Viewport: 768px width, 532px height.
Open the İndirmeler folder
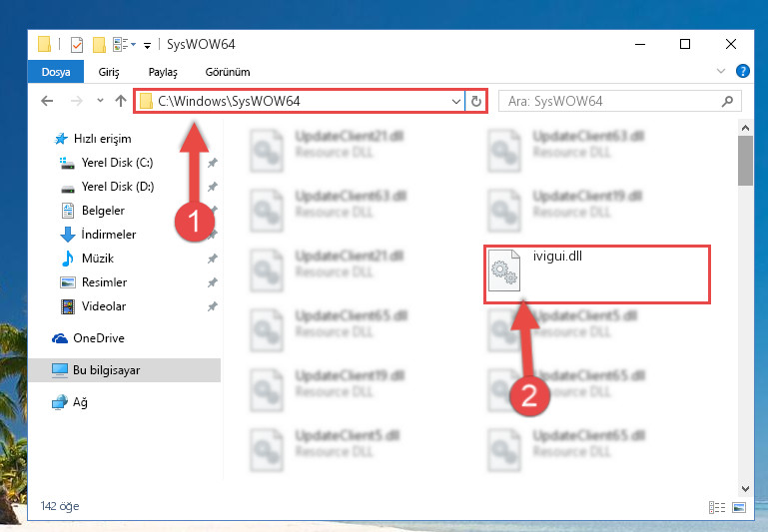[108, 235]
